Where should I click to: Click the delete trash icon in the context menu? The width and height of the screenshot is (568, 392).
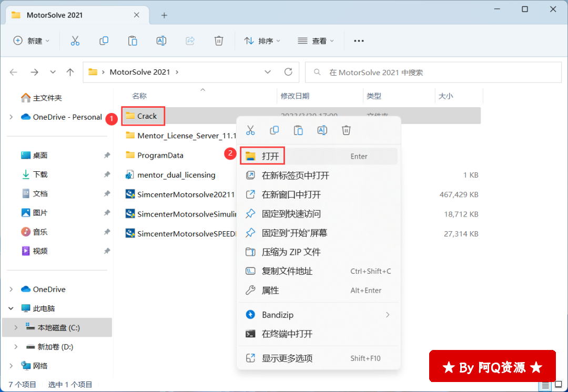[x=346, y=130]
